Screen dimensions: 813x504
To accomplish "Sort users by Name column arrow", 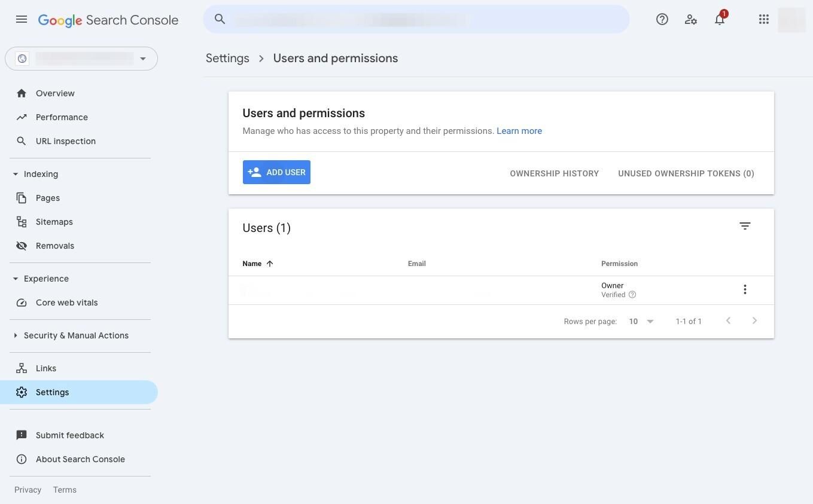I will click(x=270, y=264).
